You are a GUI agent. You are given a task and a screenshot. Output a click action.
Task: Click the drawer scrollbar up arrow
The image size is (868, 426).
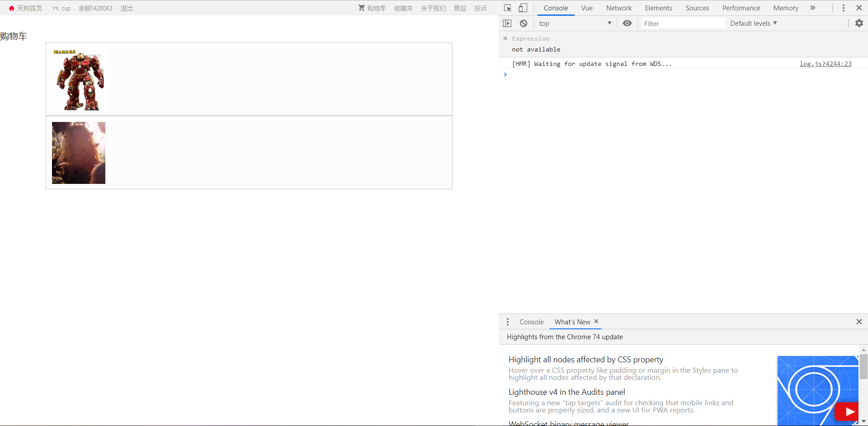pos(863,350)
